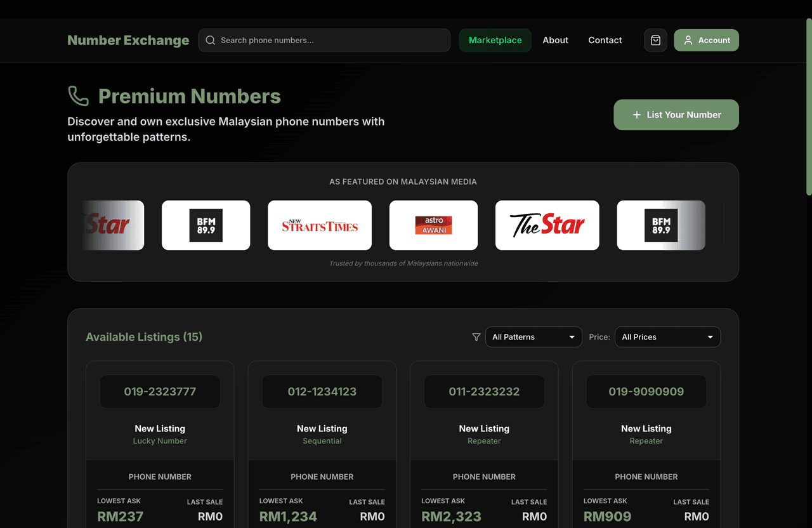Click the Astro Awani logo
The height and width of the screenshot is (528, 812).
[433, 225]
